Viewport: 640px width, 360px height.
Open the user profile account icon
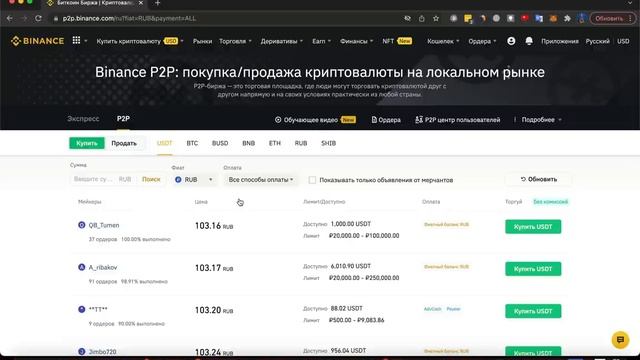coord(511,41)
